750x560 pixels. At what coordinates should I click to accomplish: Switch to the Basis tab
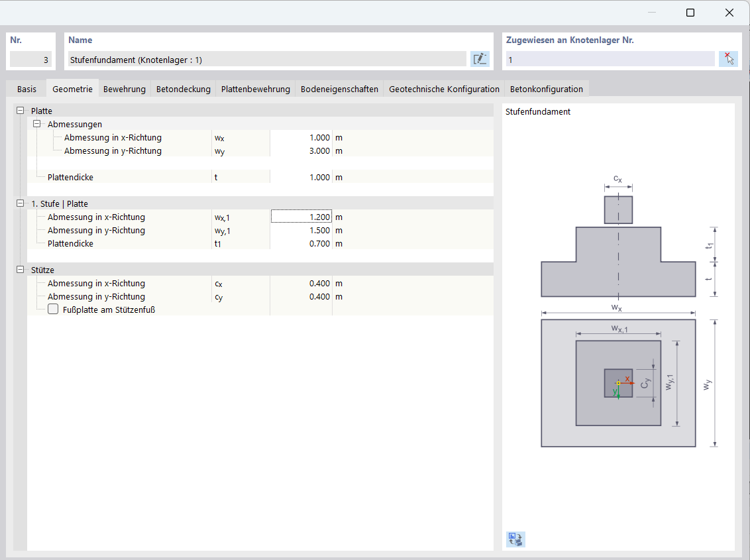[27, 89]
